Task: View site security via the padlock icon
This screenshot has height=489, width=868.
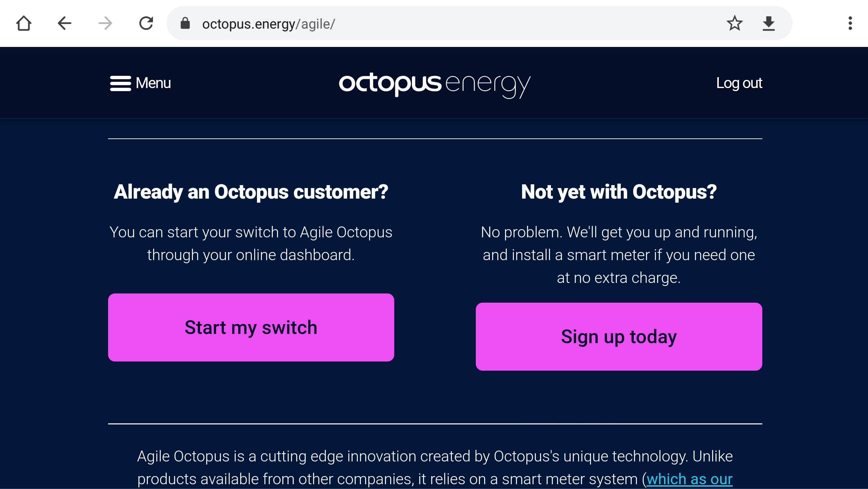Action: pyautogui.click(x=185, y=23)
